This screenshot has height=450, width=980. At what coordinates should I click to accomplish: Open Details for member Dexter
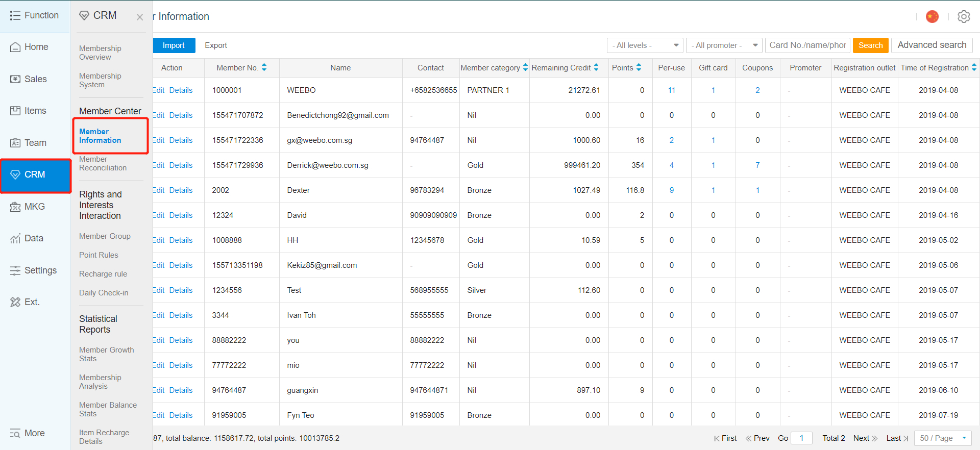pyautogui.click(x=181, y=190)
